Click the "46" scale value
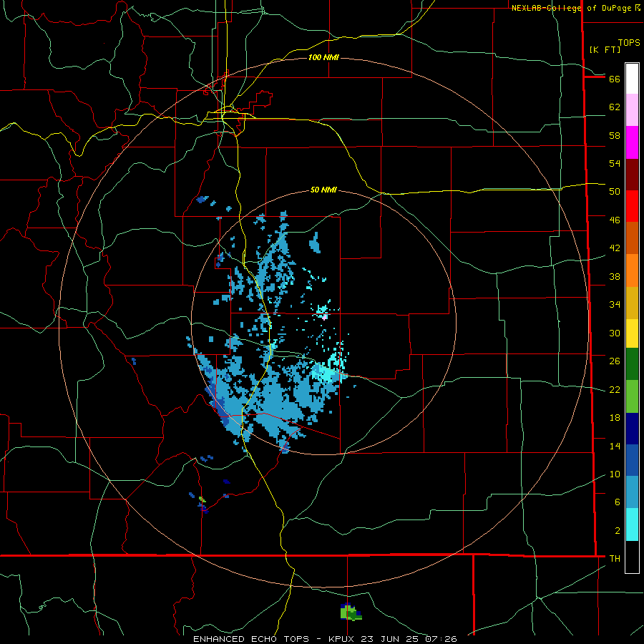This screenshot has height=644, width=644. 615,220
